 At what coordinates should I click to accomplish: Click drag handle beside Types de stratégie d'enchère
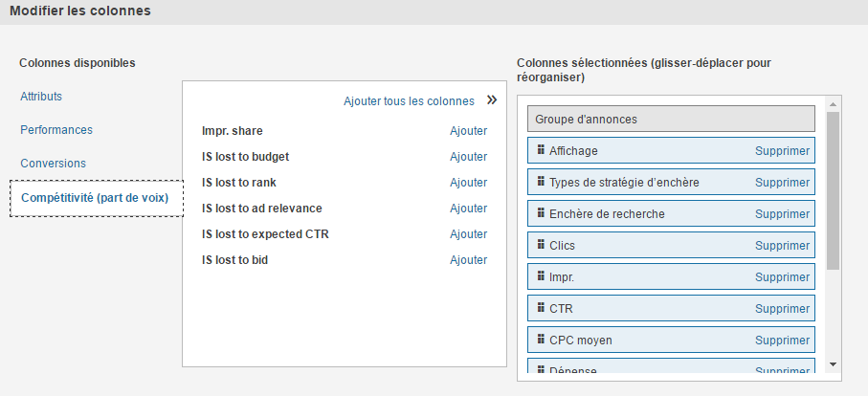point(541,182)
